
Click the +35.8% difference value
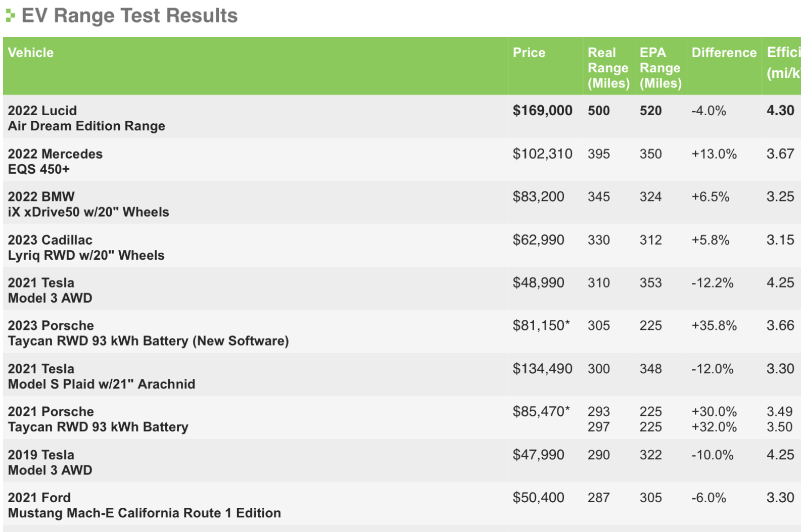(x=714, y=325)
